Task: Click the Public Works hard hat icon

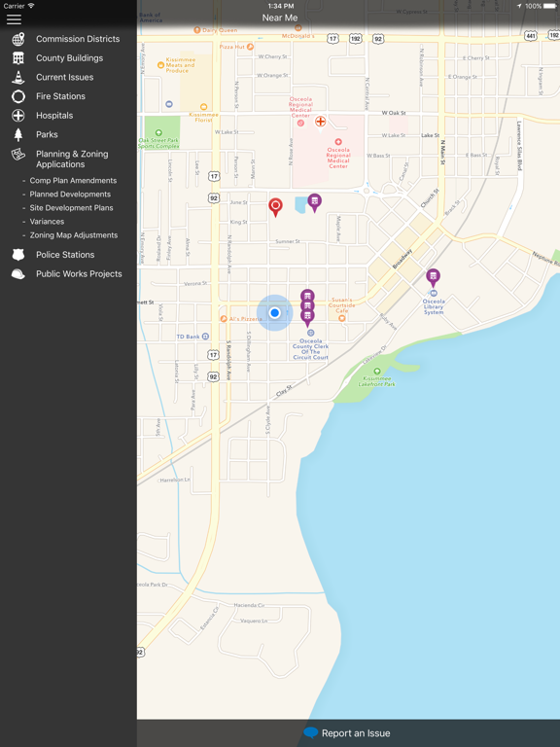Action: [x=18, y=274]
